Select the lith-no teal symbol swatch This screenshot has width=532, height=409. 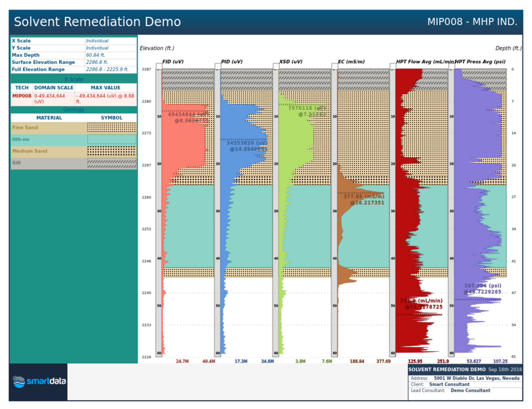[112, 139]
